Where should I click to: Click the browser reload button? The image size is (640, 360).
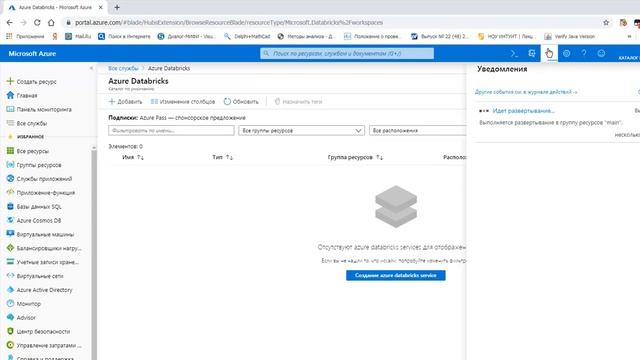37,22
